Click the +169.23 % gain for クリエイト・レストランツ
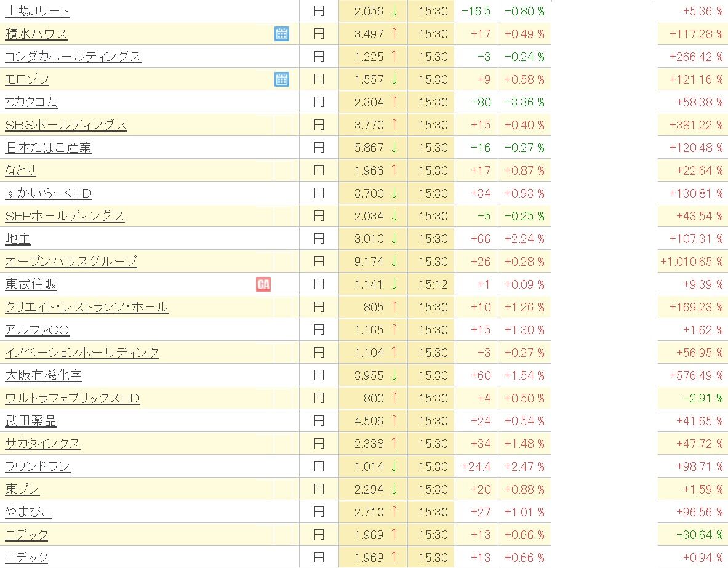Screen dimensions: 728x568 coord(696,307)
